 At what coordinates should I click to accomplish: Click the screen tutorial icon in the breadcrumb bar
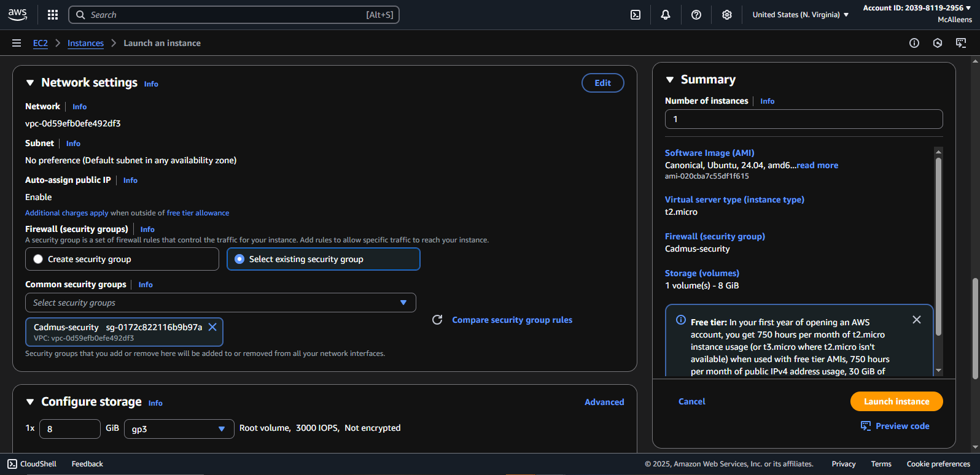(x=961, y=43)
